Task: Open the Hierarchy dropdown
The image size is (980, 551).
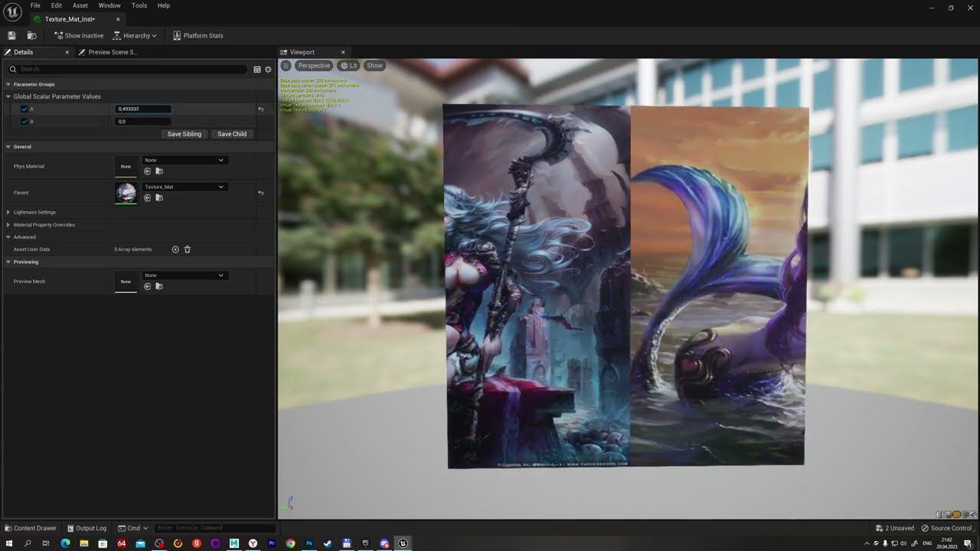Action: click(135, 35)
